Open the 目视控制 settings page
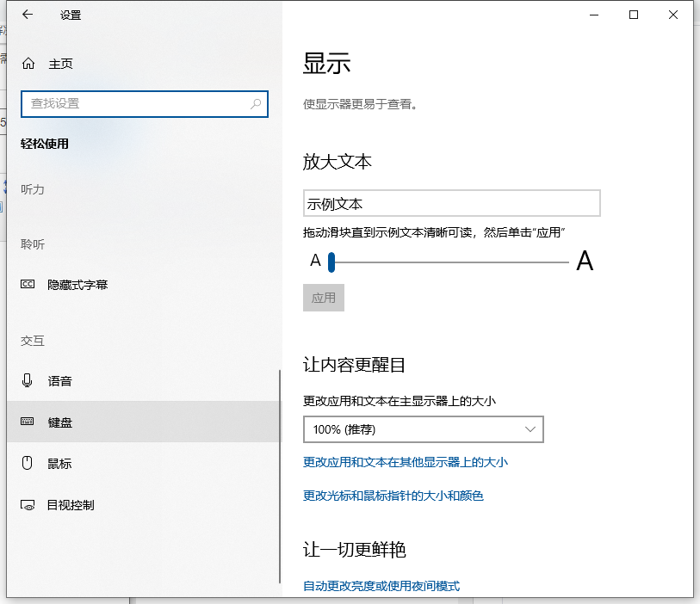 tap(71, 505)
